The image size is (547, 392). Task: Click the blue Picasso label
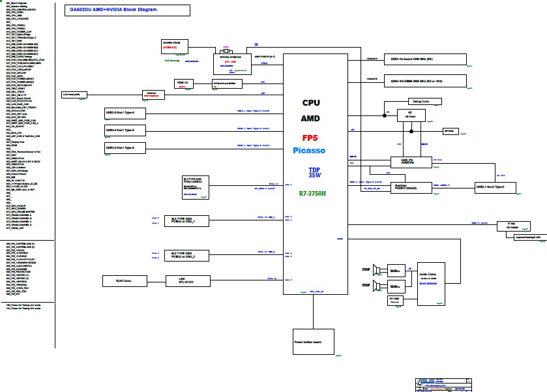309,151
